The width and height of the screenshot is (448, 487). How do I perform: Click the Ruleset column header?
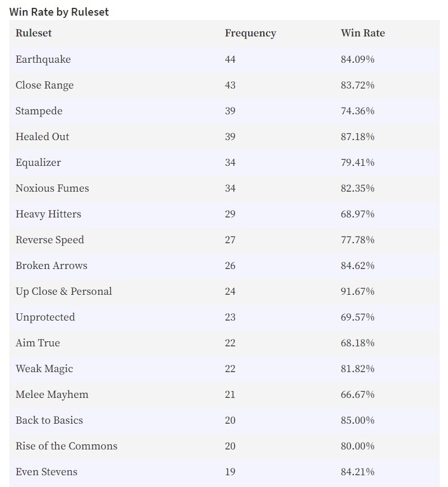coord(34,33)
